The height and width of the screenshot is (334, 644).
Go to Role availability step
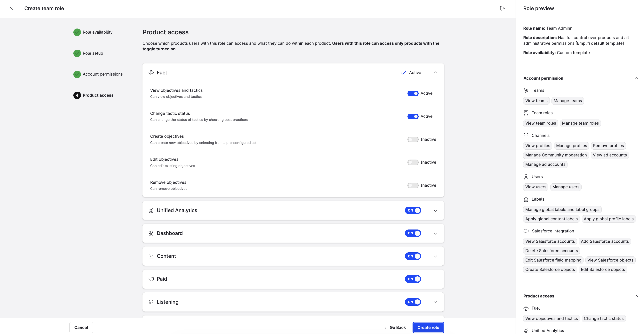[98, 32]
